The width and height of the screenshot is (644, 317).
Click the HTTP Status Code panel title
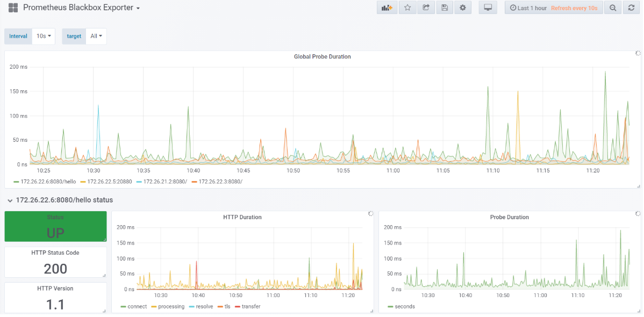pyautogui.click(x=55, y=253)
